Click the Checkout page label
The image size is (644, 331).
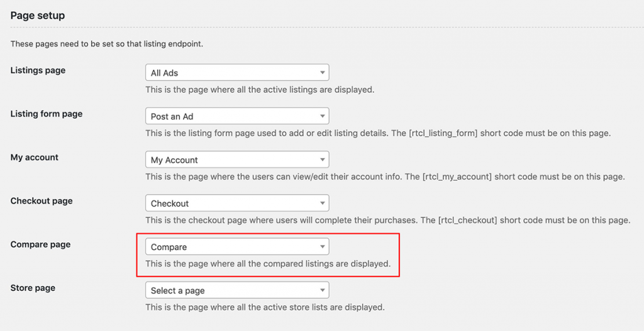(x=42, y=200)
